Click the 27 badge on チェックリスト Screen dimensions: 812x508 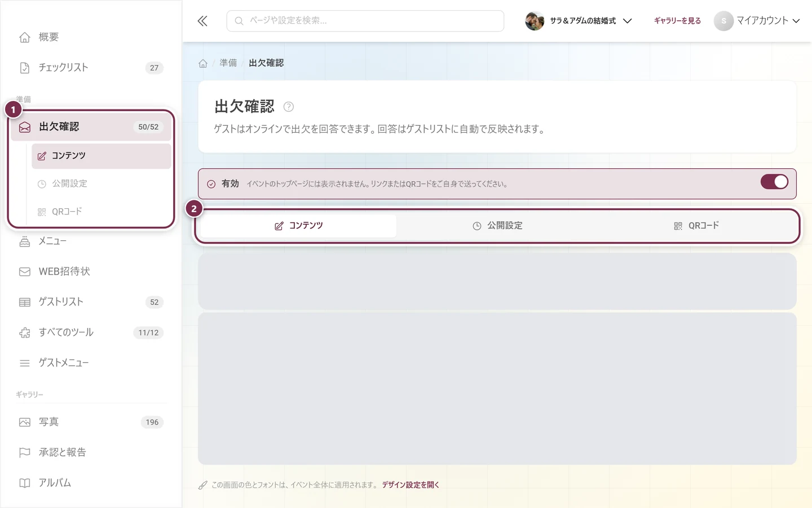point(155,68)
